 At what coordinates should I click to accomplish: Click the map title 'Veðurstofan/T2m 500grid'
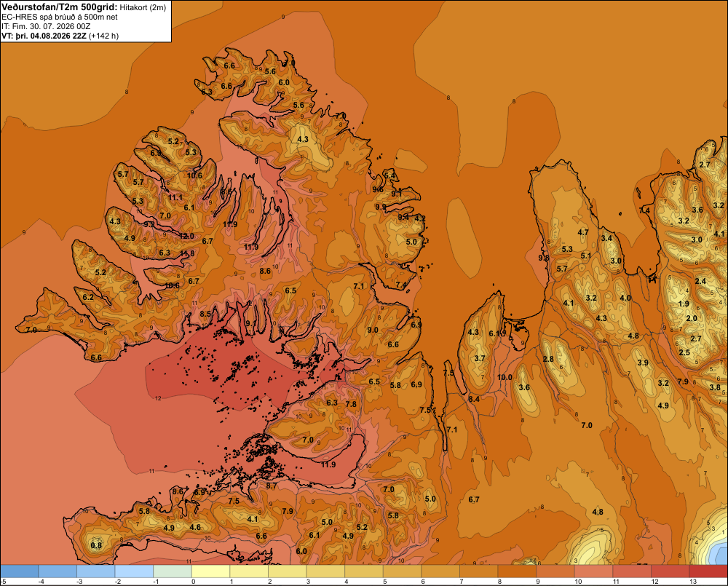60,7
